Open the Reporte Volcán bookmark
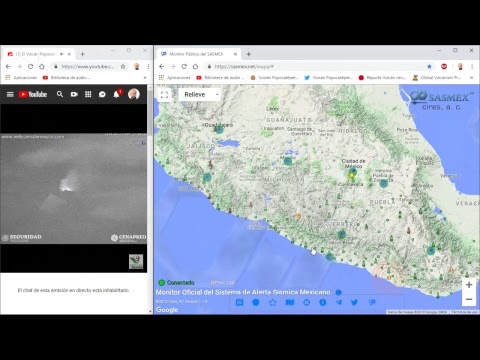This screenshot has width=480, height=360. 382,78
